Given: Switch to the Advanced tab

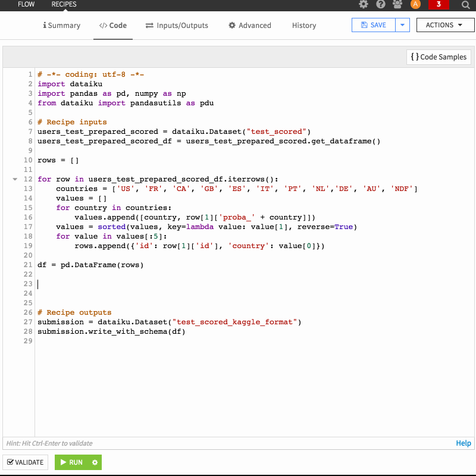Looking at the screenshot, I should (x=250, y=26).
